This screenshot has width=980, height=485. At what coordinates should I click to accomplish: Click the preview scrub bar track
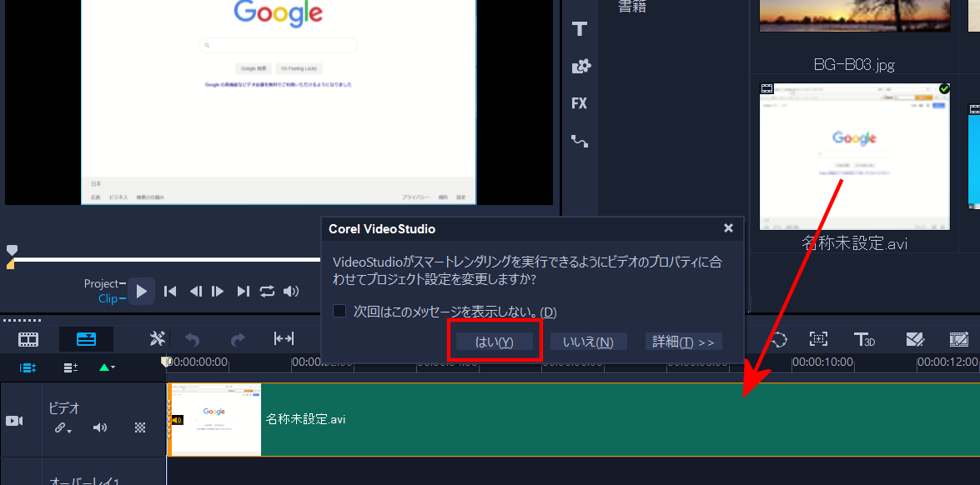click(x=166, y=259)
